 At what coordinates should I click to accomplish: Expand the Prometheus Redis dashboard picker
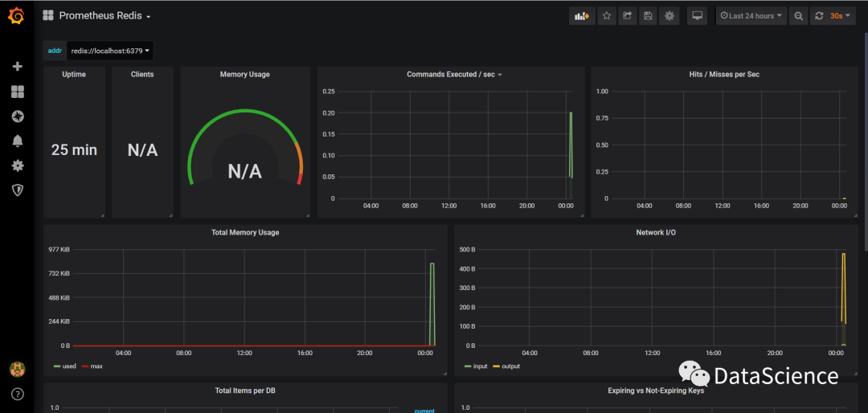click(104, 16)
